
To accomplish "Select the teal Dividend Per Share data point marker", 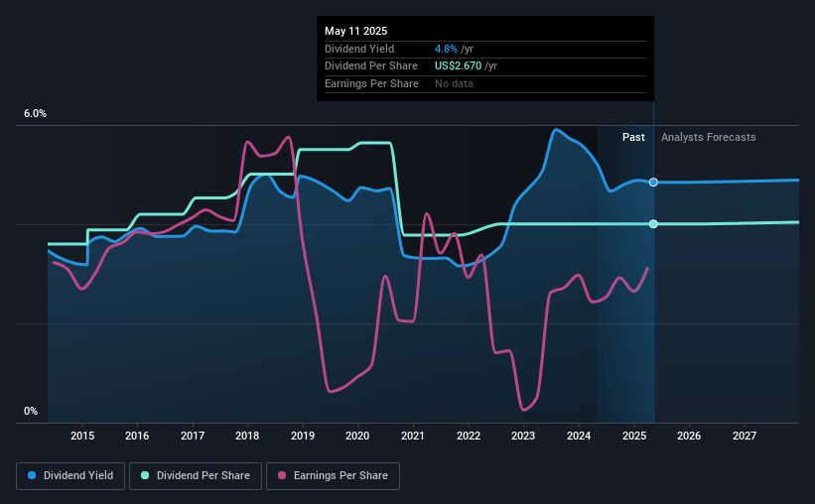I will (653, 224).
